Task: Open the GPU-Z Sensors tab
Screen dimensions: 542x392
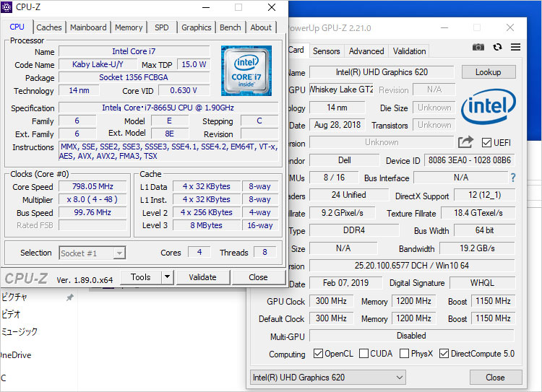Action: click(x=327, y=51)
